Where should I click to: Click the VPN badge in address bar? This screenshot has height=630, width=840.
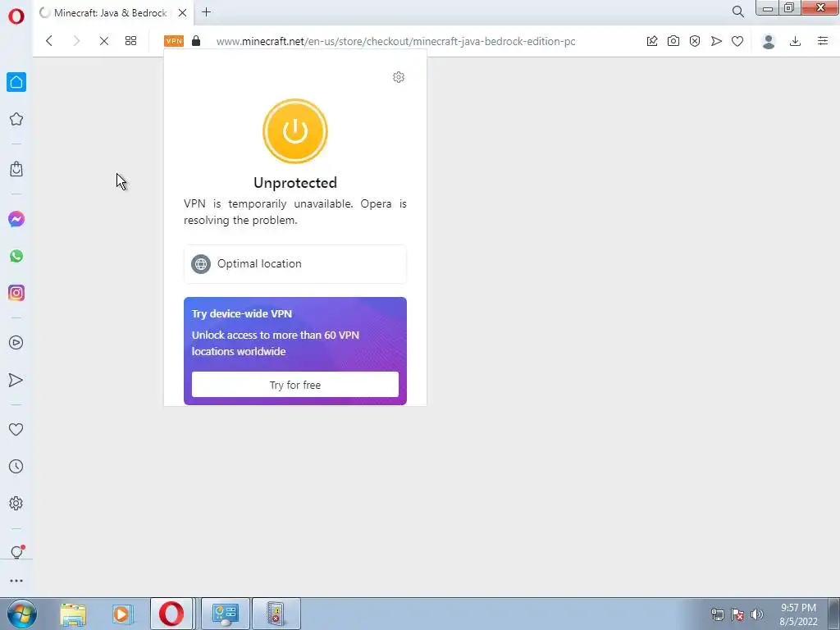click(174, 41)
